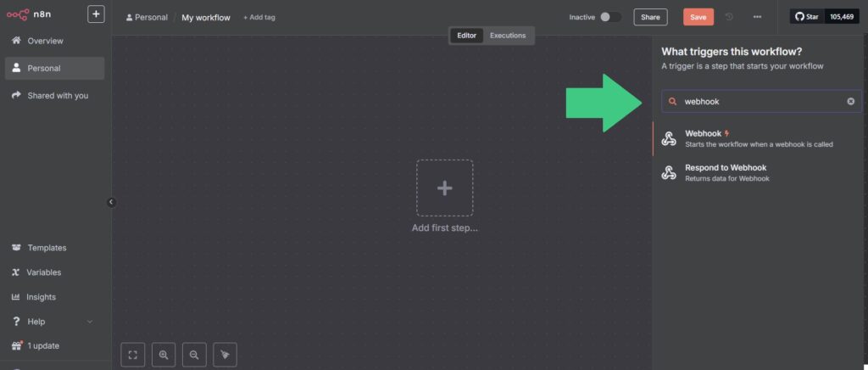868x370 pixels.
Task: Click the tidy up workflow icon
Action: click(225, 355)
